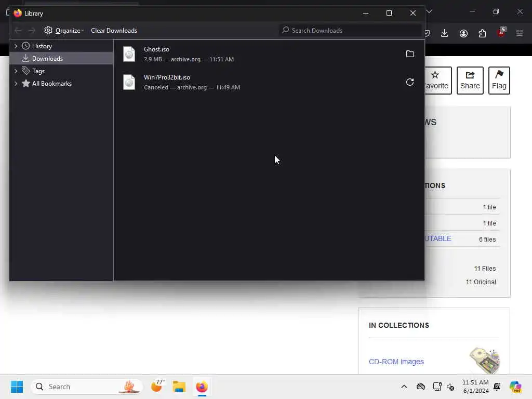Open containing folder for Ghost.iso
The height and width of the screenshot is (399, 532).
pos(410,54)
